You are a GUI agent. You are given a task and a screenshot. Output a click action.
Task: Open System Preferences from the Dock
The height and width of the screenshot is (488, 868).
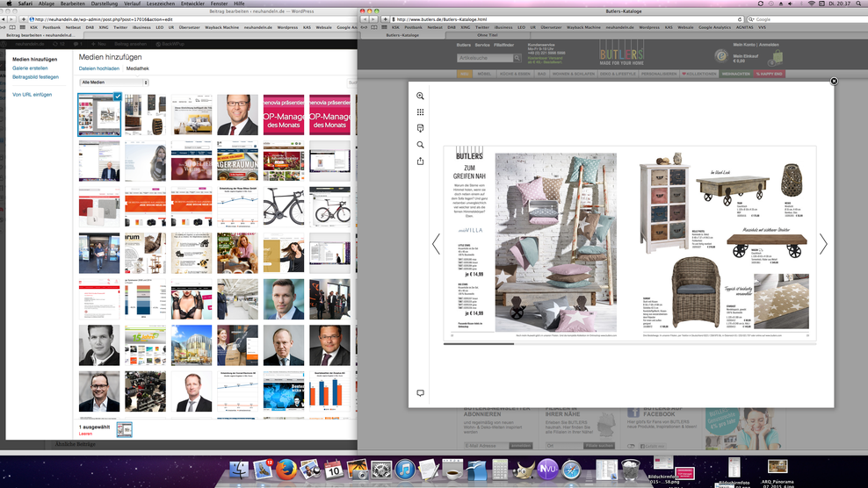point(381,470)
